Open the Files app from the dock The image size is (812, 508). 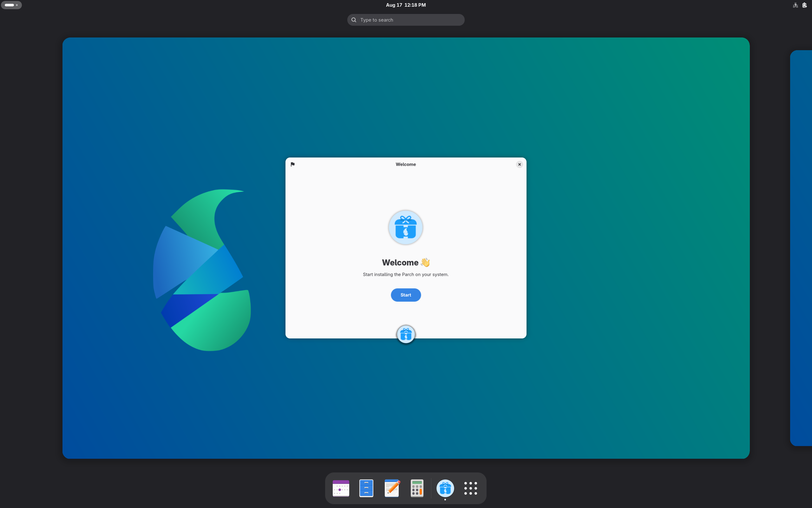tap(366, 488)
